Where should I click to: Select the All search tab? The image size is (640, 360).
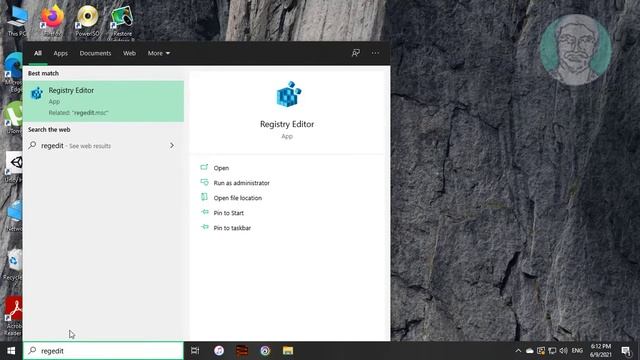[38, 53]
